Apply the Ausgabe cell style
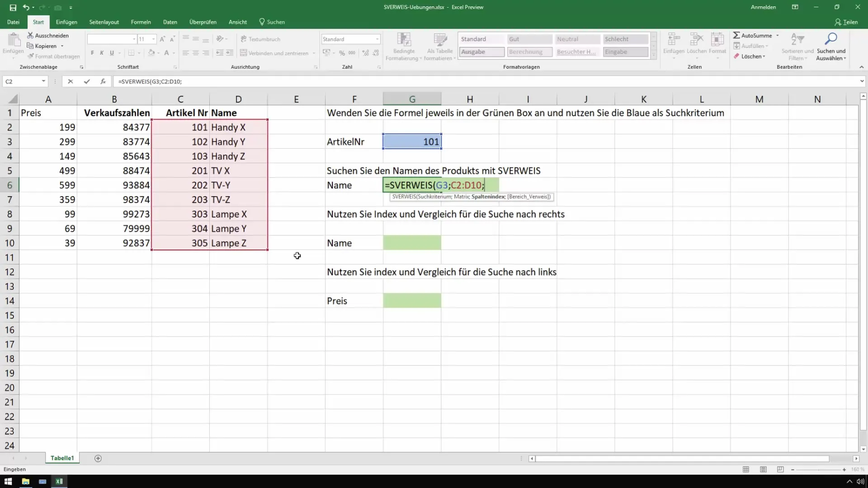The width and height of the screenshot is (868, 488). 482,52
